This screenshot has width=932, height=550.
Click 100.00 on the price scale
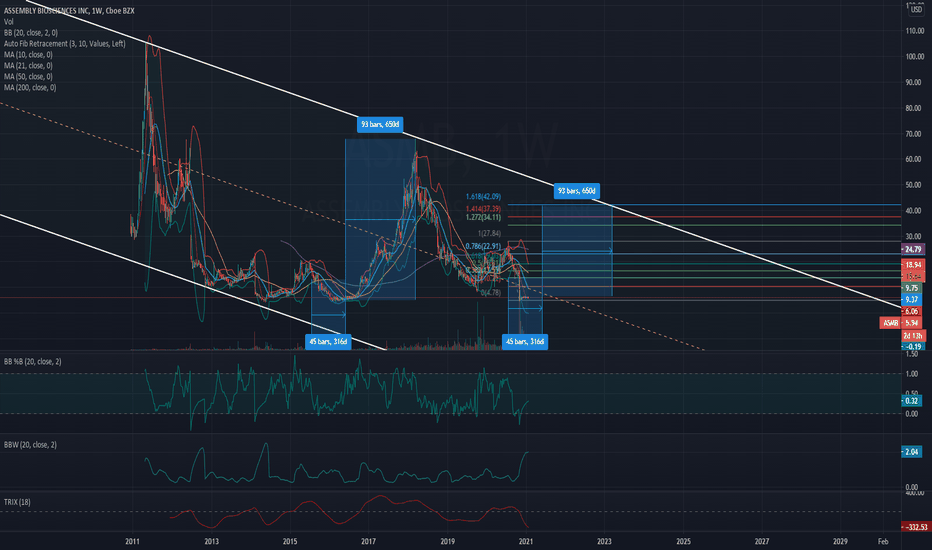click(914, 57)
